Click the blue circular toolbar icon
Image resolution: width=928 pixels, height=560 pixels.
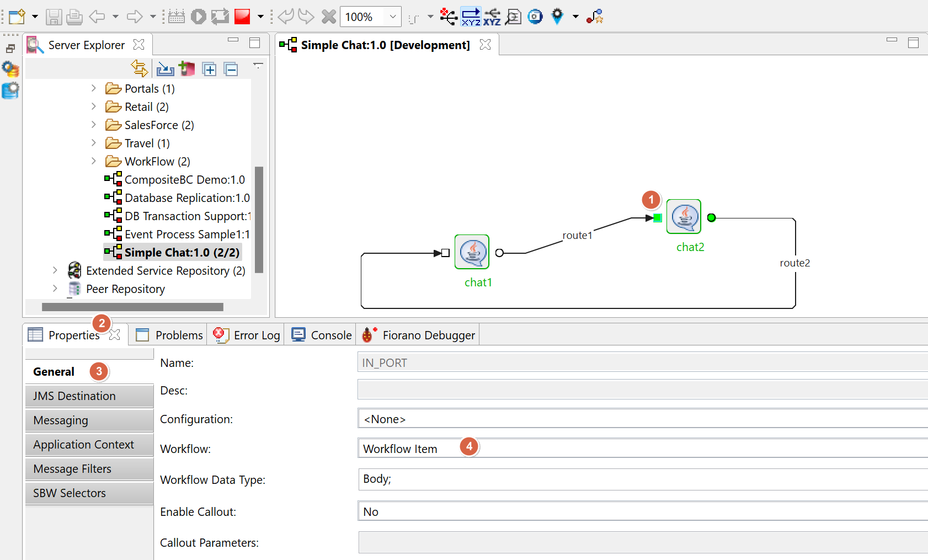coord(535,17)
